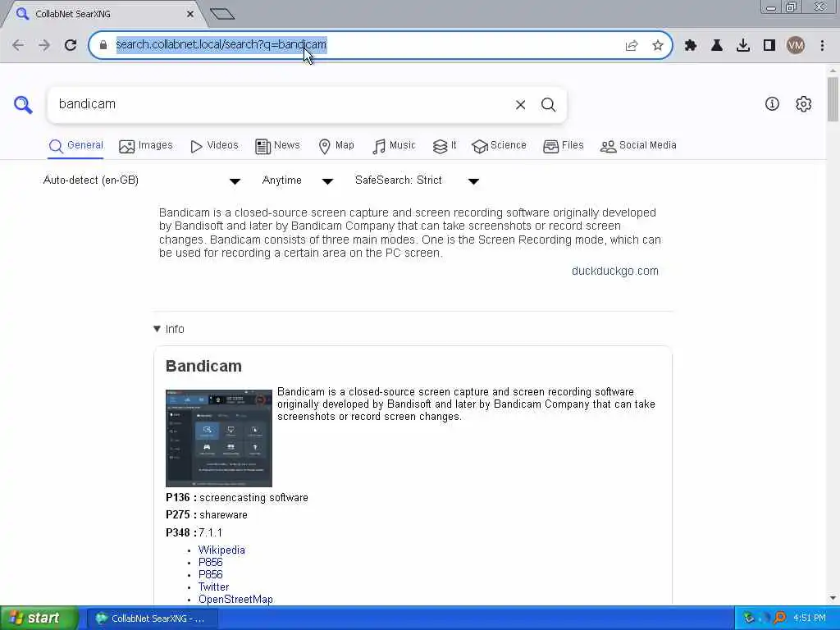Click the Bandicam infobox heading
Screen dimensions: 840x630
(203, 367)
